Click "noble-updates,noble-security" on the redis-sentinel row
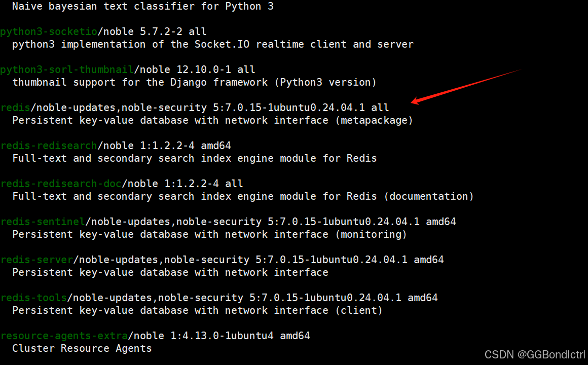 tap(176, 222)
